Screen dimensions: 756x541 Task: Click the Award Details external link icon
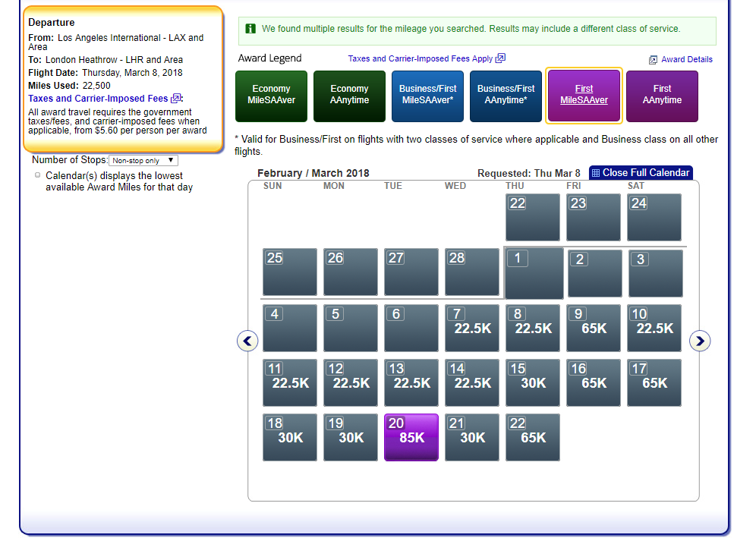652,59
